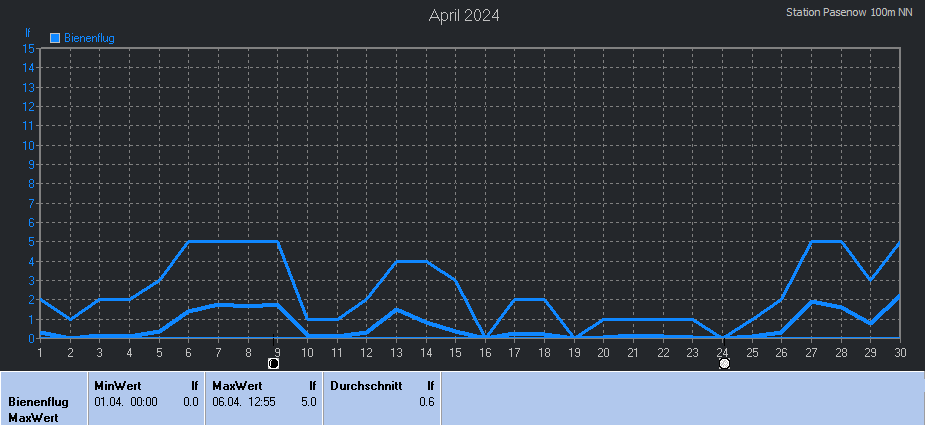Click day 1 on the x-axis

point(40,353)
